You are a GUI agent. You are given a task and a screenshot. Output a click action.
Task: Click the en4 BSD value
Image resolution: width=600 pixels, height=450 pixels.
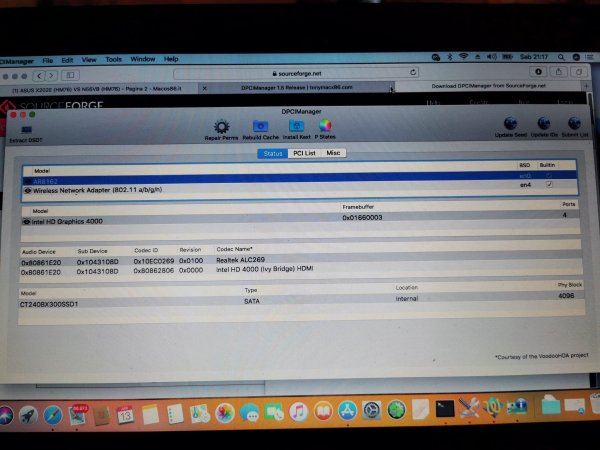coord(525,185)
